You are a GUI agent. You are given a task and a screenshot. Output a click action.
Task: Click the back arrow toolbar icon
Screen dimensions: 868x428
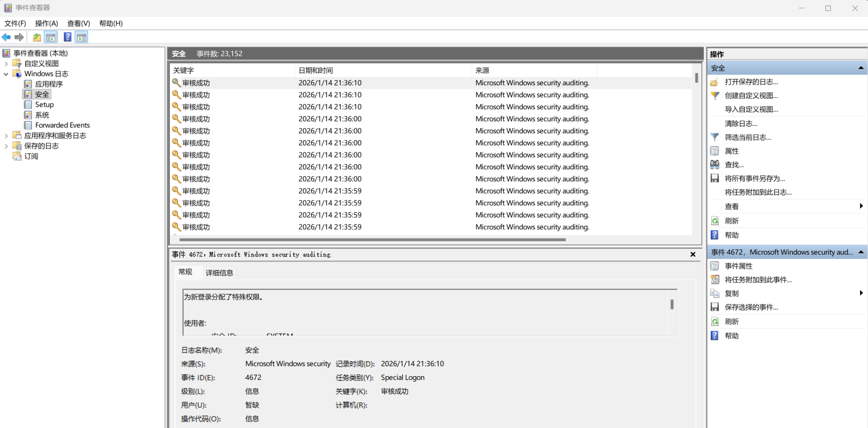[x=6, y=38]
